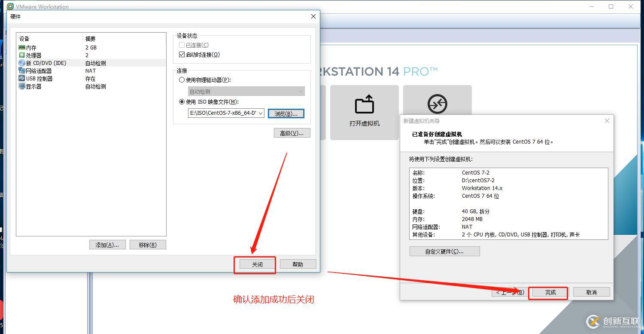Close the 新建虚拟机向导 window with its X
The width and height of the screenshot is (644, 334).
pos(607,121)
